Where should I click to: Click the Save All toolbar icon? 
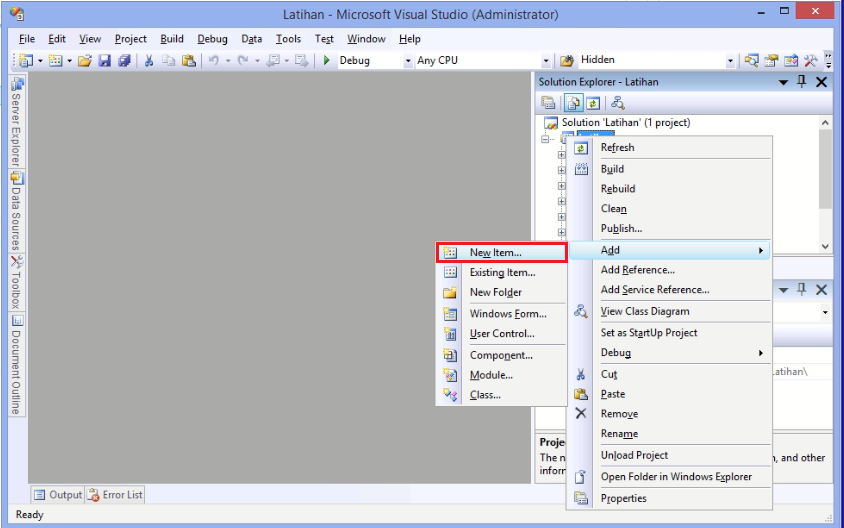click(x=124, y=60)
